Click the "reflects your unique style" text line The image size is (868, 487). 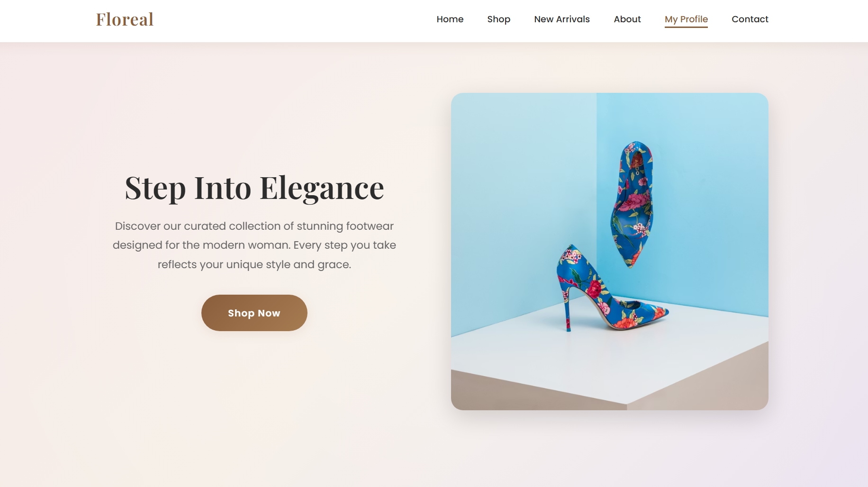[x=254, y=264]
